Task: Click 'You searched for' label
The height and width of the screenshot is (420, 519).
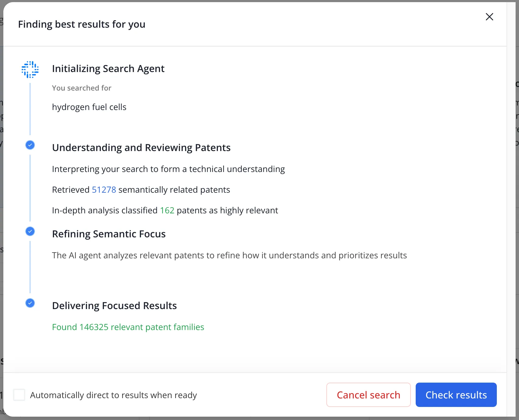Action: (82, 88)
